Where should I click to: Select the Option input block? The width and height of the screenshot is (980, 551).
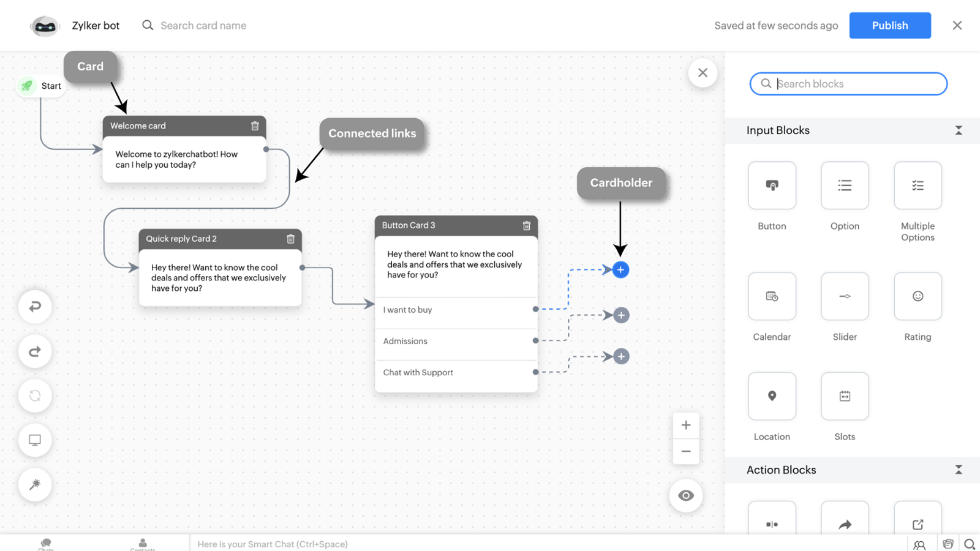click(845, 186)
